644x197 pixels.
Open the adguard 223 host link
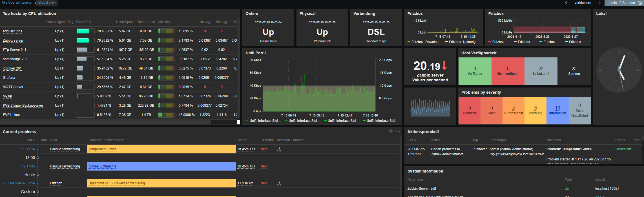coord(12,31)
